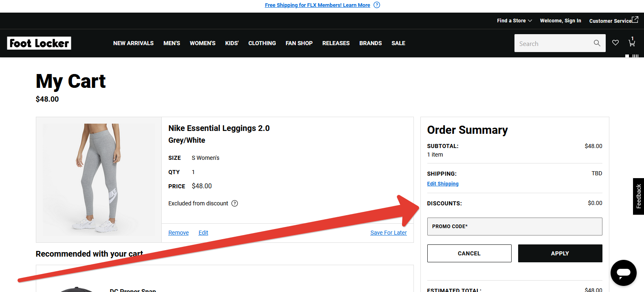Open the Fan Shop menu
This screenshot has height=292, width=644.
click(299, 43)
